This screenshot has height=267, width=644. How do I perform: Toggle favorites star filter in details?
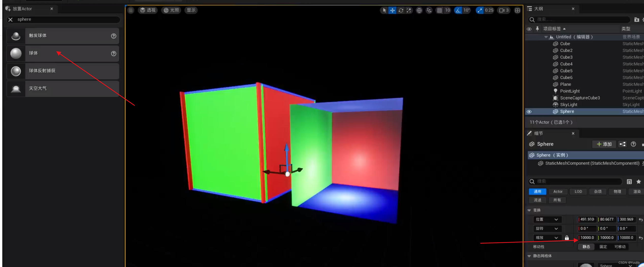[638, 182]
